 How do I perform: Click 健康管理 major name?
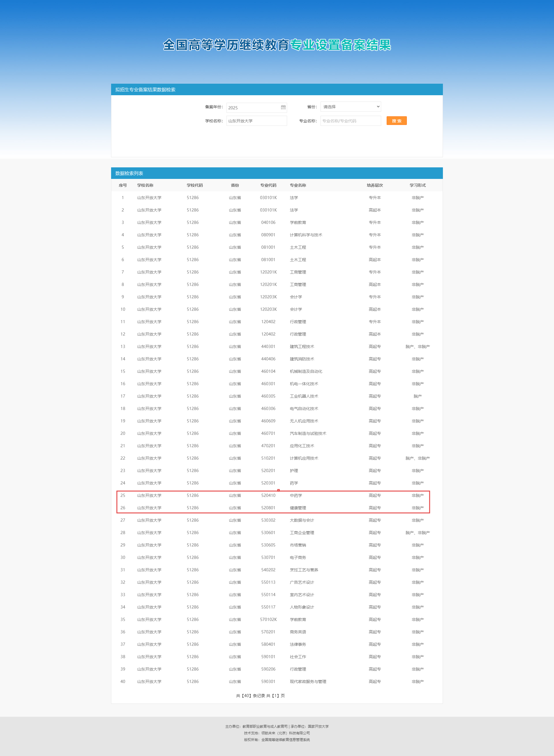(x=298, y=508)
